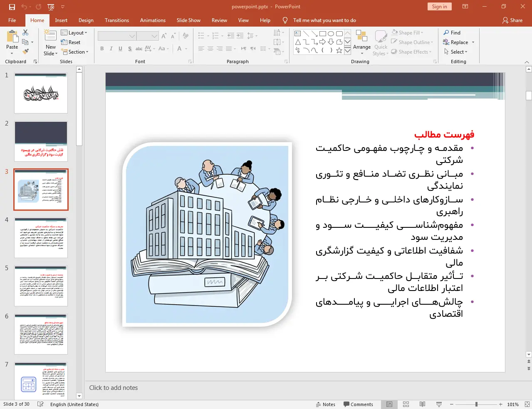Image resolution: width=532 pixels, height=409 pixels.
Task: Expand the Section dropdown
Action: pos(75,52)
